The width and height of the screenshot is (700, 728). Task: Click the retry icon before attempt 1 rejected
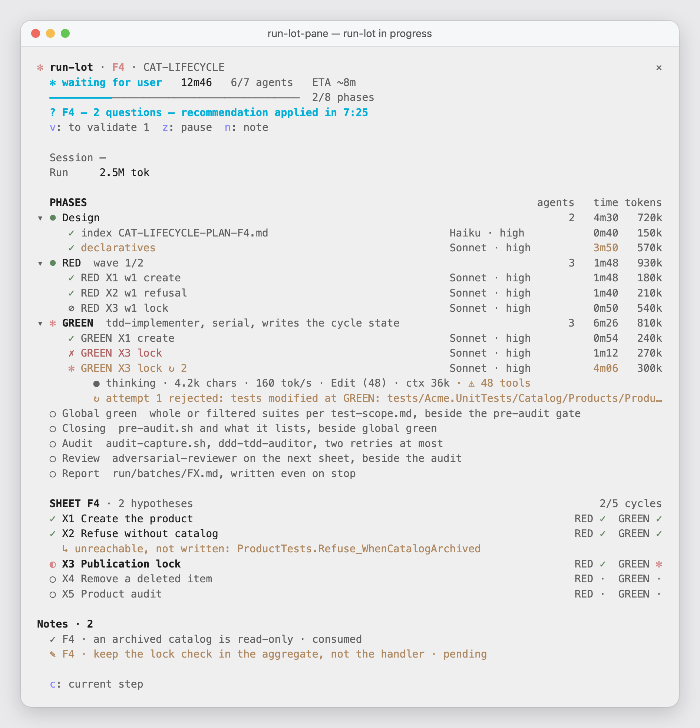tap(96, 399)
